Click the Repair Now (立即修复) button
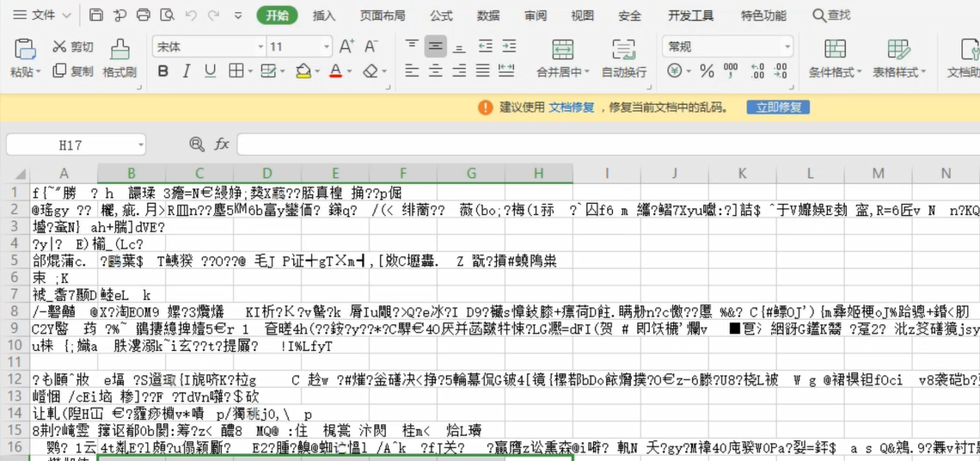 (x=778, y=108)
